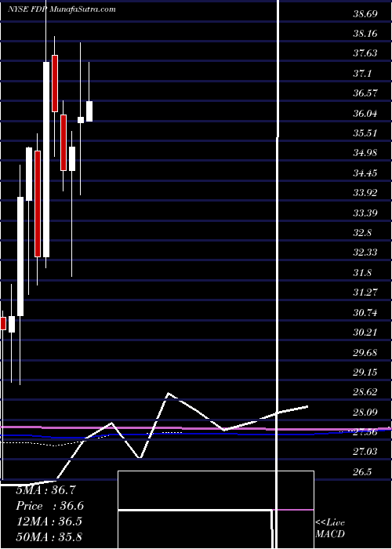Image resolution: width=392 pixels, height=549 pixels.
Task: Click the 5MA : 36.7 readout
Action: pos(45,490)
